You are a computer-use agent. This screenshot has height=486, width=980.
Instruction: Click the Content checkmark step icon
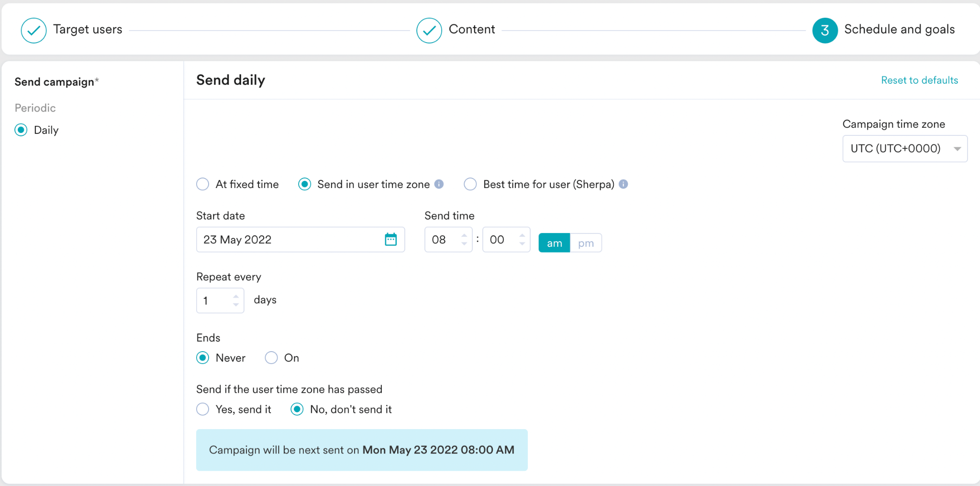pyautogui.click(x=429, y=30)
